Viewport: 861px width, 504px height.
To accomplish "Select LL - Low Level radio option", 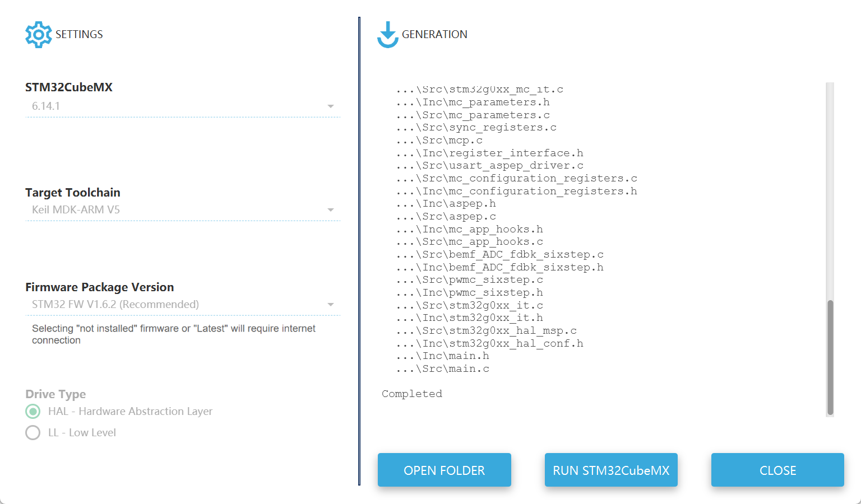I will (33, 433).
